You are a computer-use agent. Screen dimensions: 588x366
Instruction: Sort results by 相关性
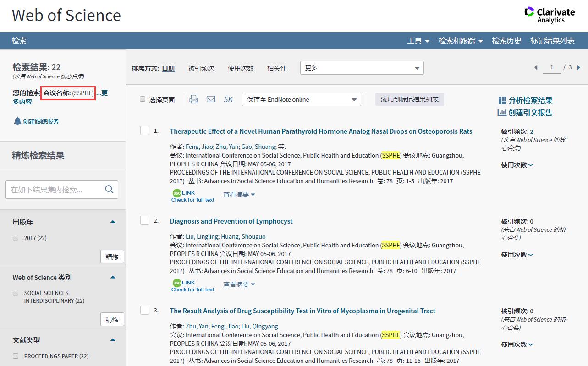pyautogui.click(x=277, y=68)
